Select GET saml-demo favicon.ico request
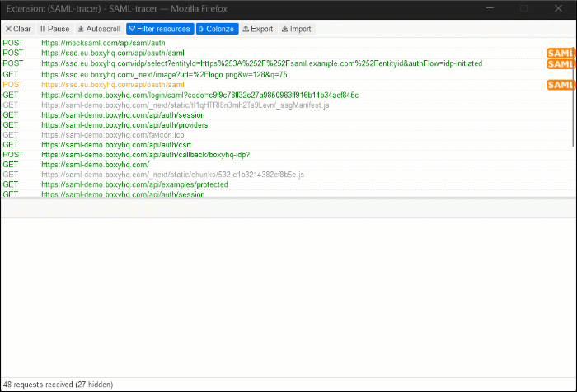This screenshot has width=577, height=392. tap(287, 135)
